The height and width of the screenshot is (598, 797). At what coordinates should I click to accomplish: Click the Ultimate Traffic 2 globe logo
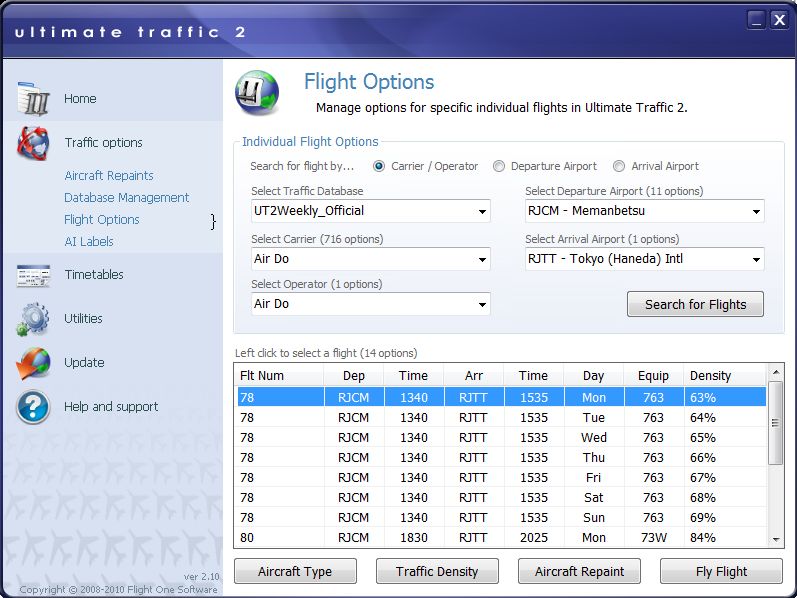click(257, 93)
